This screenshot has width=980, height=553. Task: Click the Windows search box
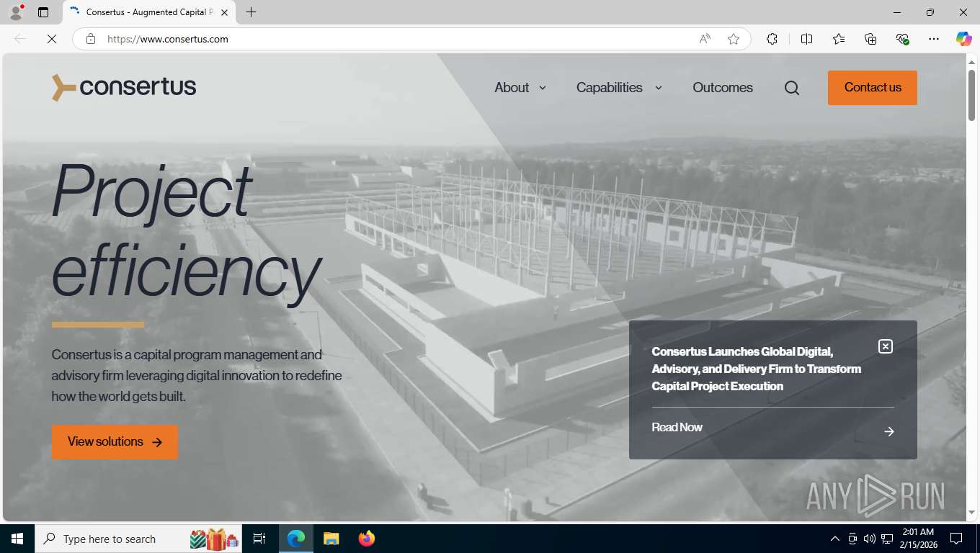(140, 539)
